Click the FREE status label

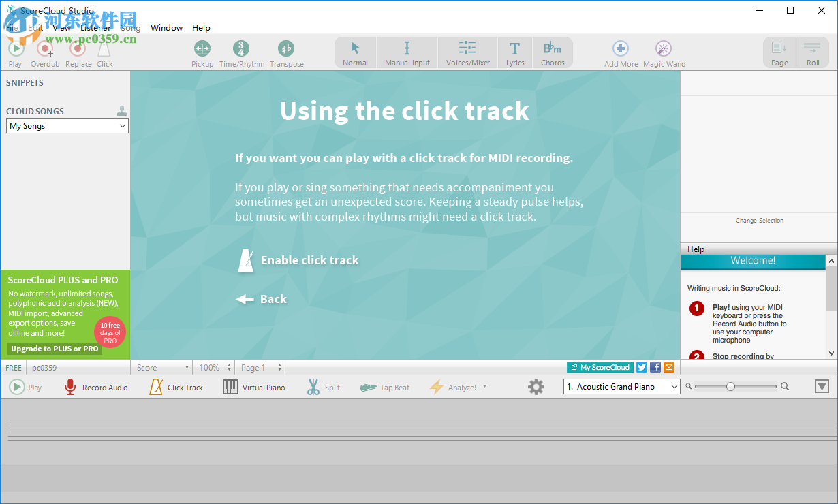pyautogui.click(x=14, y=368)
